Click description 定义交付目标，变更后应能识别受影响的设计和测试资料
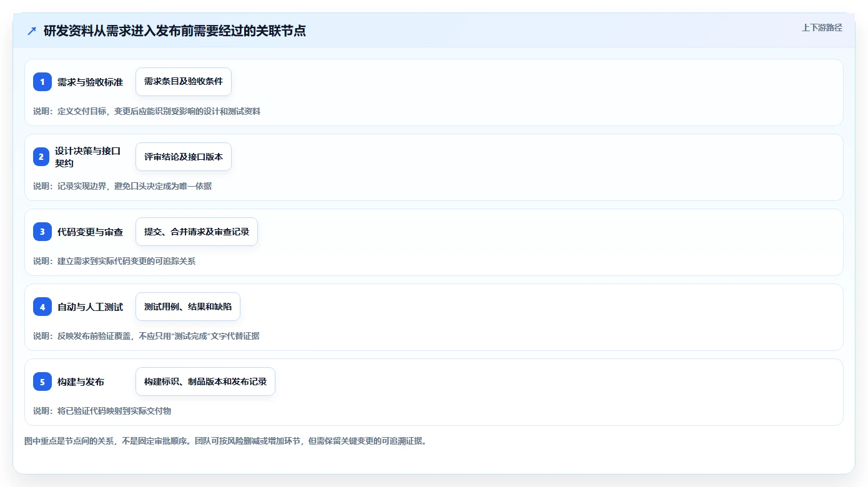The width and height of the screenshot is (868, 487). coord(159,111)
